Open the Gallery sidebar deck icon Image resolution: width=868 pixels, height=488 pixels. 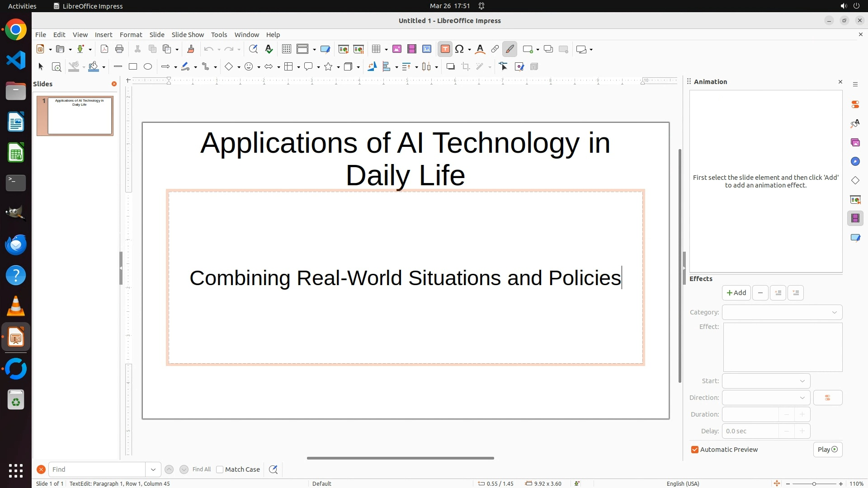click(x=855, y=143)
